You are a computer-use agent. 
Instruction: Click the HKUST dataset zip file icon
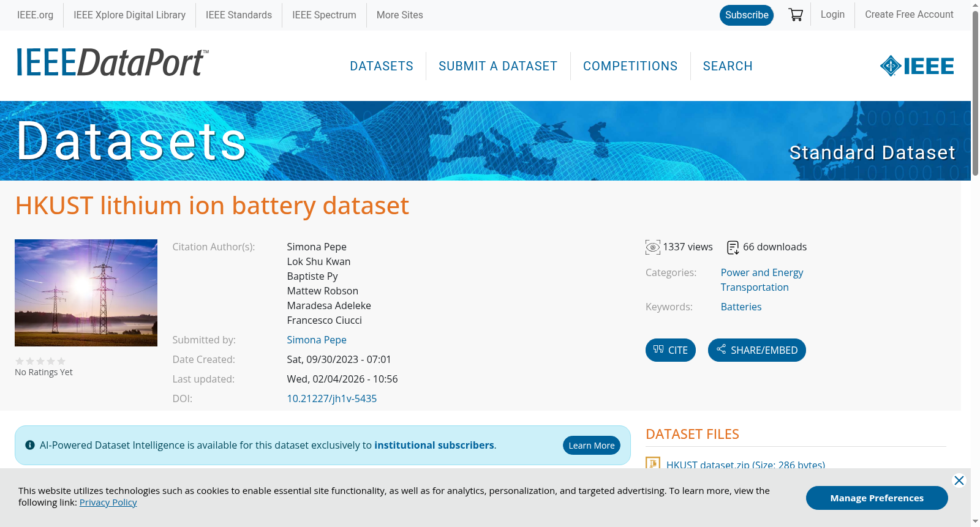pos(653,463)
